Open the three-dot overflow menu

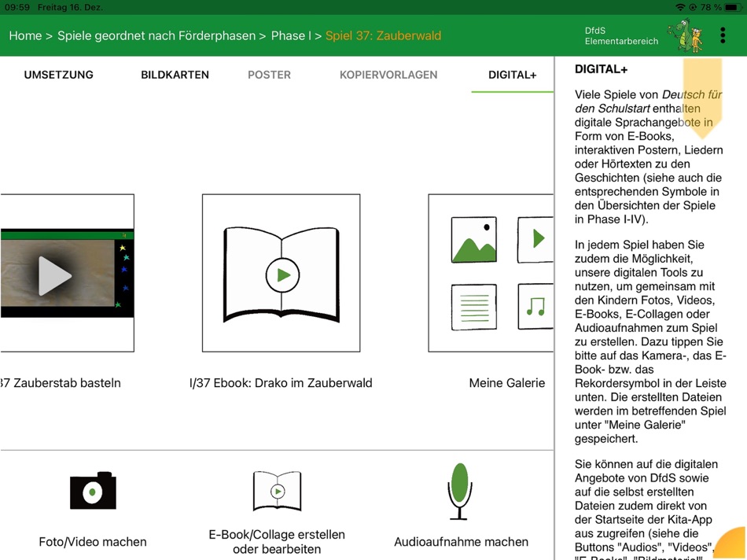pyautogui.click(x=723, y=35)
